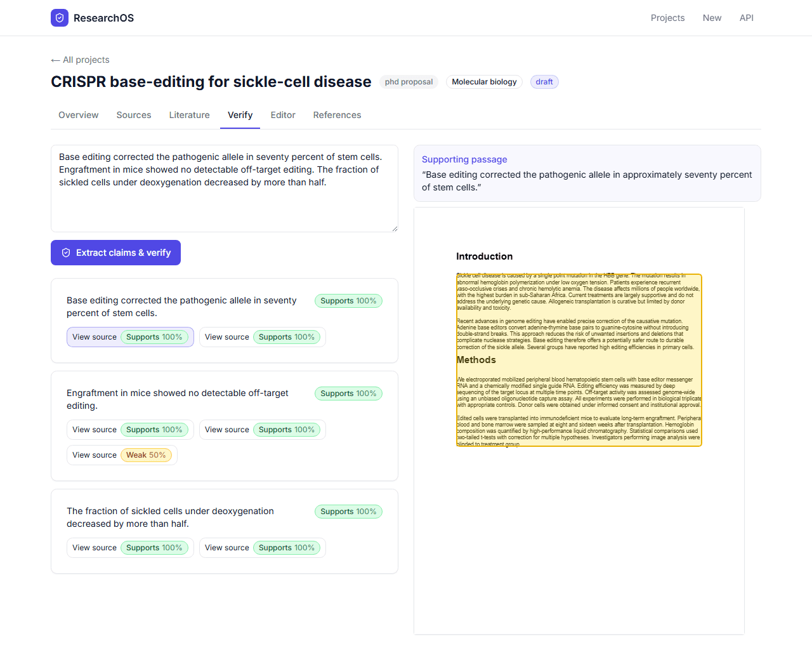Viewport: 812px width, 669px height.
Task: Switch to the Sources tab
Action: 134,115
